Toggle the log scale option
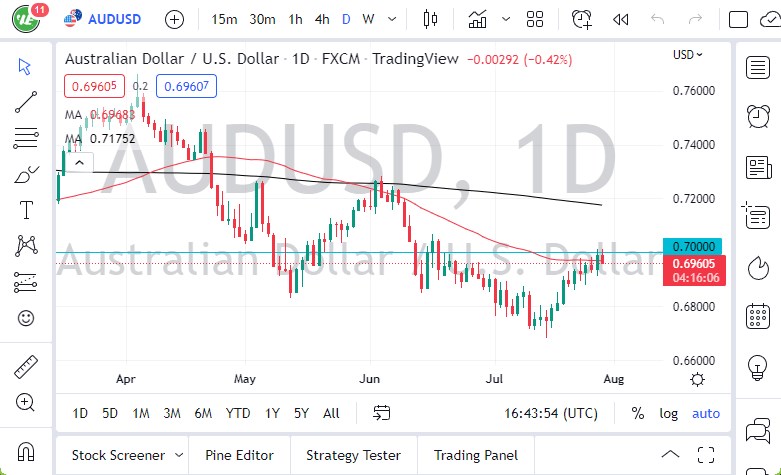The height and width of the screenshot is (475, 781). click(x=668, y=413)
